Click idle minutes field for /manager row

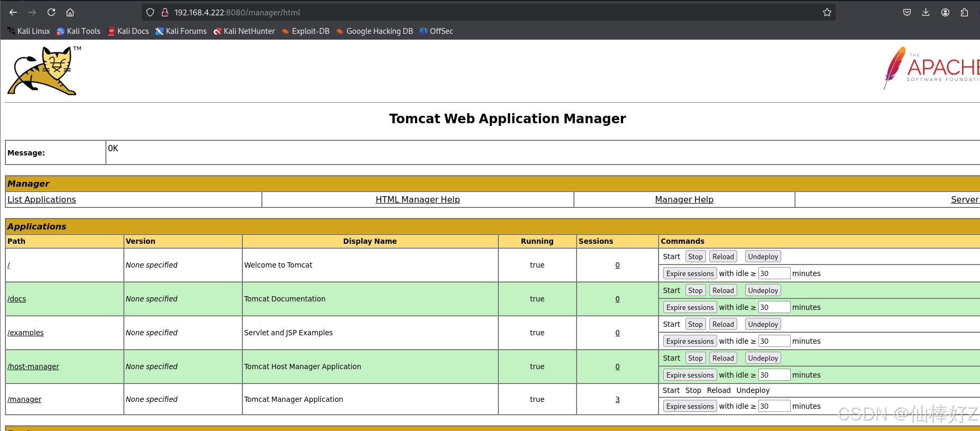774,406
